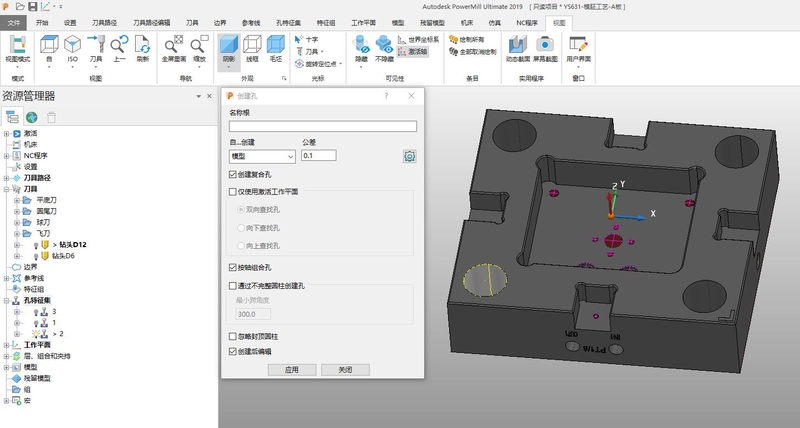Click the 刀具 tool view icon
This screenshot has height=428, width=800.
(96, 49)
